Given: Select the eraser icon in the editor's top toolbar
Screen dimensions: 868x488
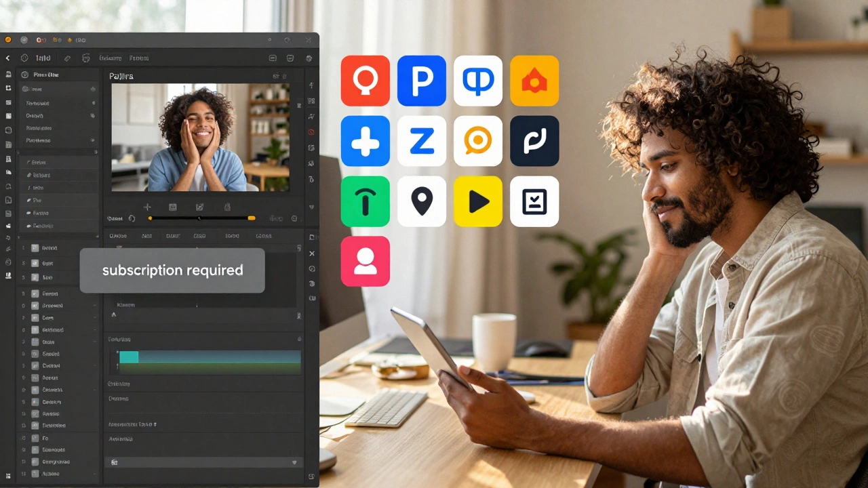Looking at the screenshot, I should coord(67,58).
